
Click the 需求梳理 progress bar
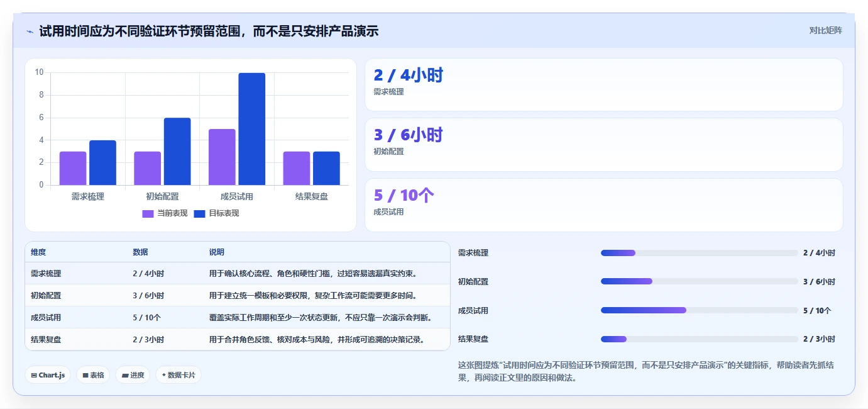tap(699, 253)
